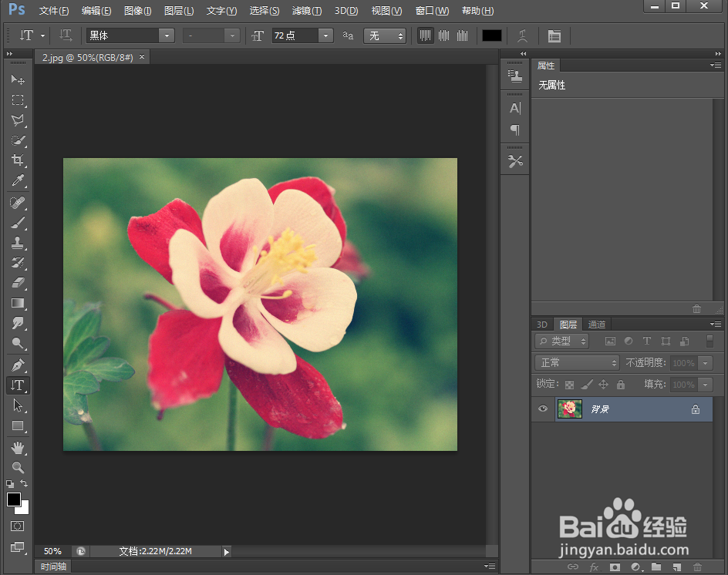Toggle lock transparent pixels
The height and width of the screenshot is (575, 728).
point(569,385)
